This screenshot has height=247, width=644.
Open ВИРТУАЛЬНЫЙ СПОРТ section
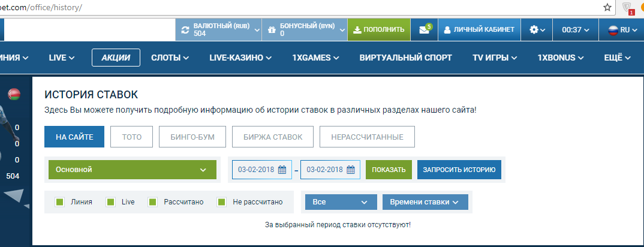406,58
